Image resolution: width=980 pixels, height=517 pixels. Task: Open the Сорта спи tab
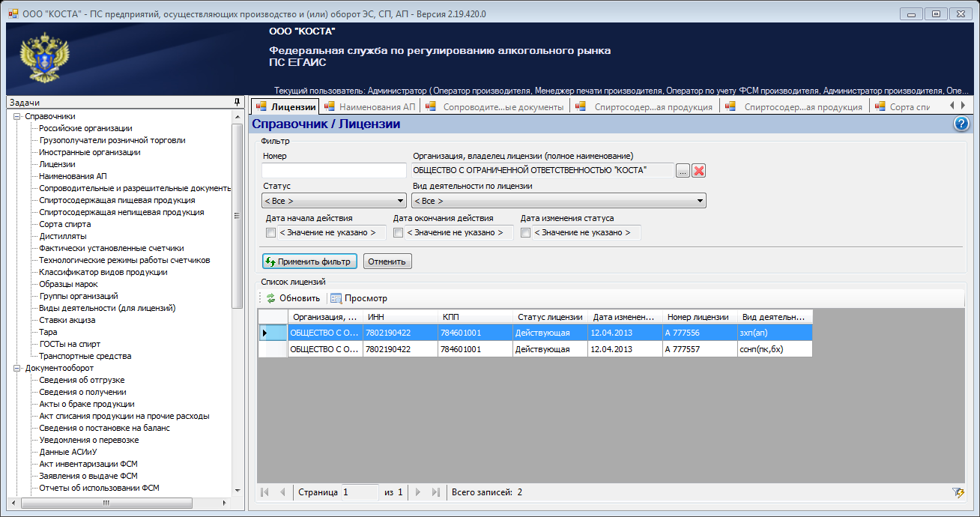[x=903, y=106]
